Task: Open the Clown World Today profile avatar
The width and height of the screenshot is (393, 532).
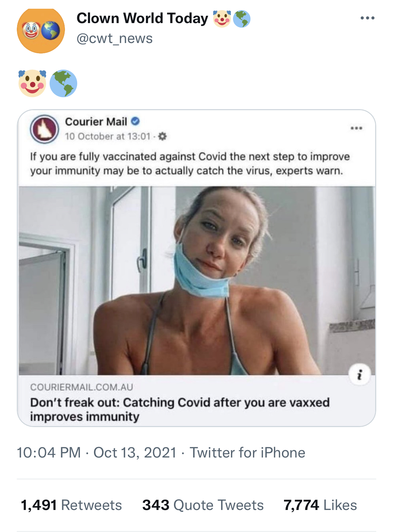Action: [41, 30]
